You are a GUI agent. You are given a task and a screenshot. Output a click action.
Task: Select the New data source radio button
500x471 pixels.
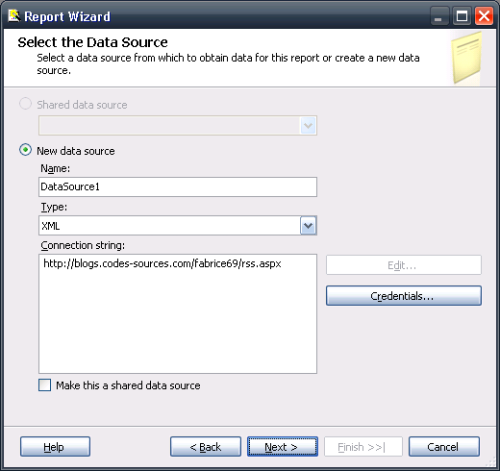[x=25, y=150]
